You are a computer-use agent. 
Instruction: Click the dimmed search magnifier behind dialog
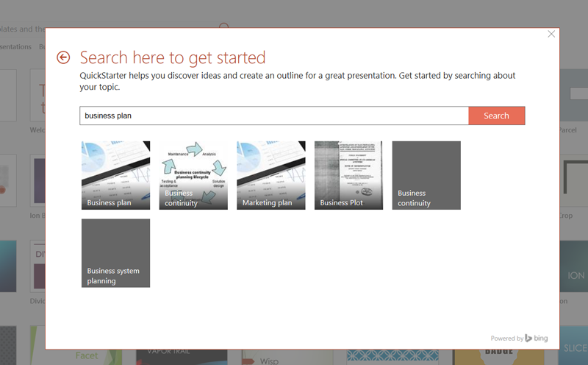coord(224,26)
